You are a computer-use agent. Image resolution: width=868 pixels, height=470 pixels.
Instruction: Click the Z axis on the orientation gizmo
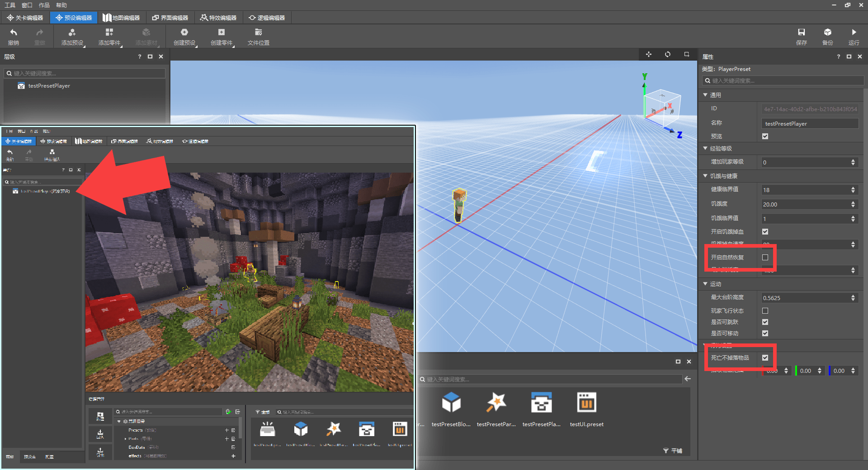tap(679, 135)
